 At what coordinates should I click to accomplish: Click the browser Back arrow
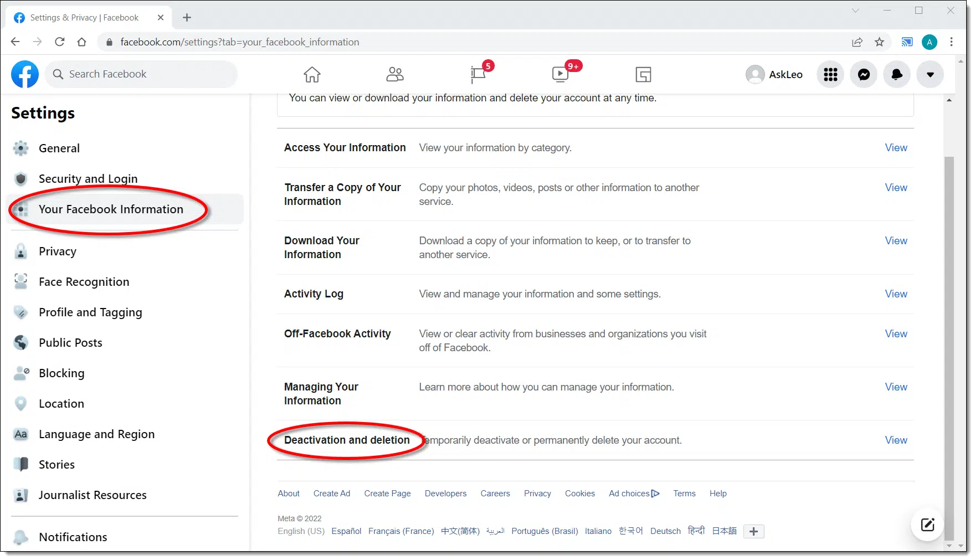[15, 42]
